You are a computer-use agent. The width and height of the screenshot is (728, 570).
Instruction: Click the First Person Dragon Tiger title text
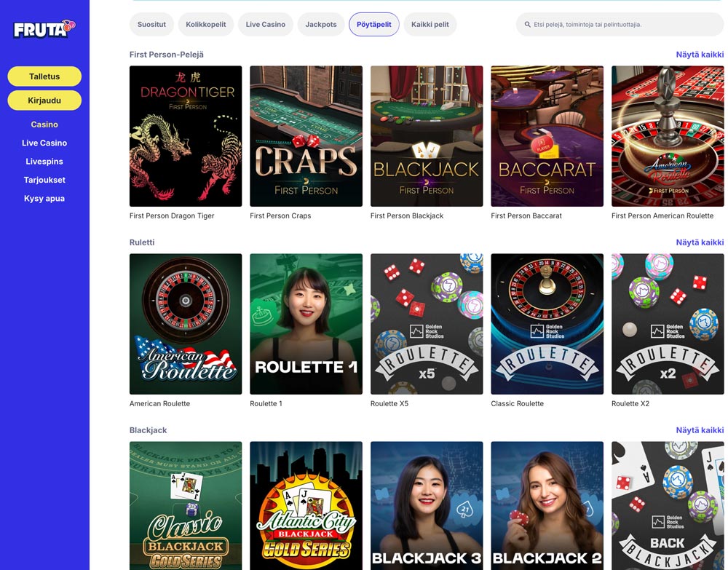[172, 215]
